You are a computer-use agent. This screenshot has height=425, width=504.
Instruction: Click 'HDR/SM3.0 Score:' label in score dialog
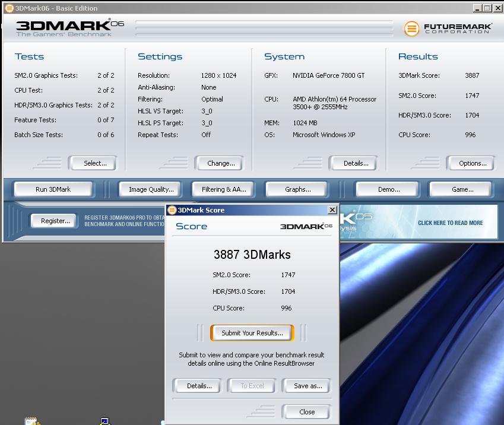[239, 291]
